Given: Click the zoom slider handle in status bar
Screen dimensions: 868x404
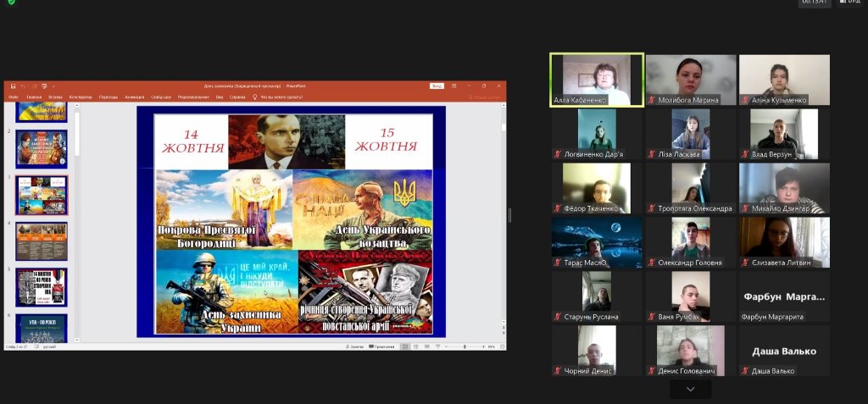Looking at the screenshot, I should [x=465, y=346].
